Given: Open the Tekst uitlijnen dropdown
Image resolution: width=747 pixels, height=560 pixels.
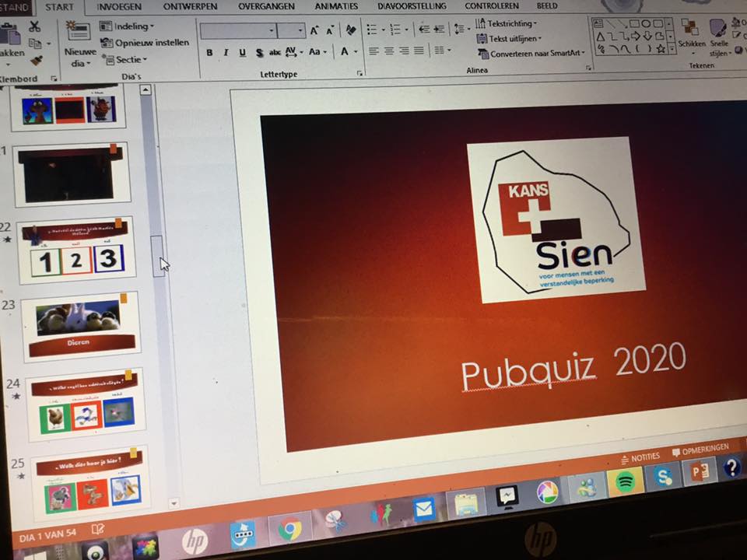Looking at the screenshot, I should point(509,39).
